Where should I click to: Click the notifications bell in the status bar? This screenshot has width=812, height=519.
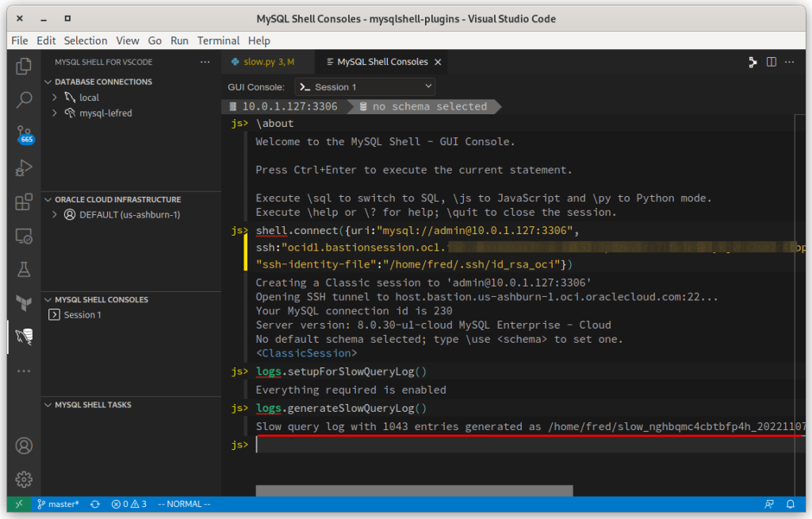791,503
